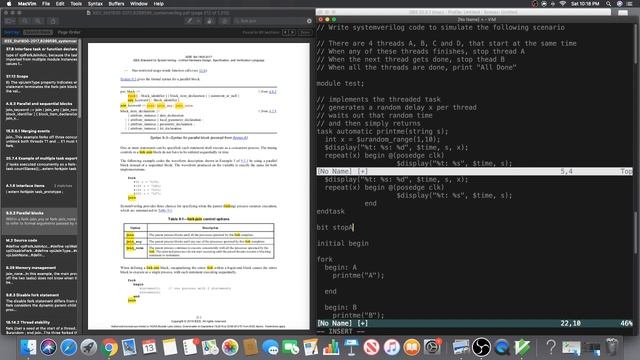Click Preview share button
640x360 pixels.
coord(53,21)
